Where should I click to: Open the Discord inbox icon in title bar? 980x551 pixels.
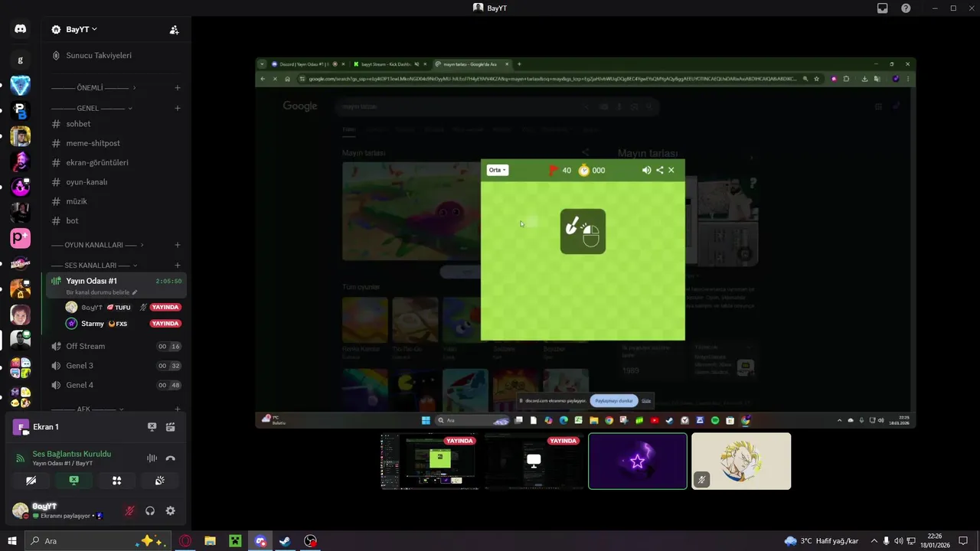coord(883,8)
